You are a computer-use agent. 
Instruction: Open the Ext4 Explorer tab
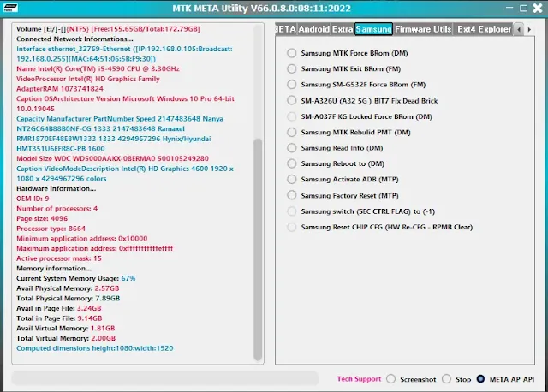[x=484, y=29]
